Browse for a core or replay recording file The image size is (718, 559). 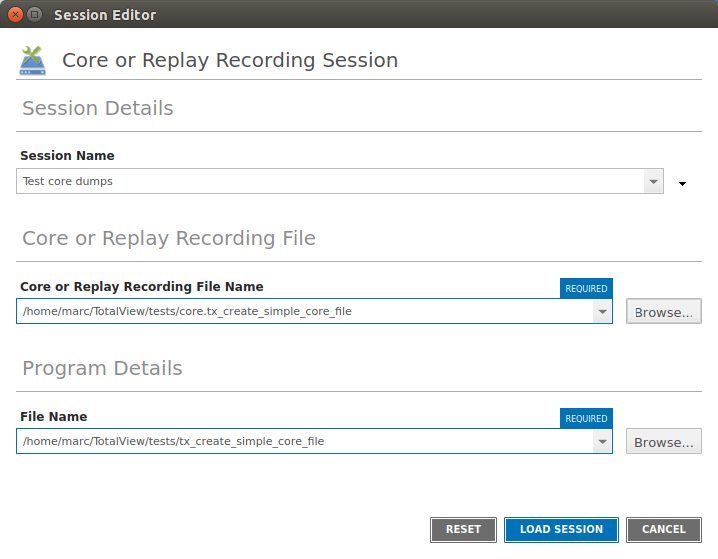664,312
